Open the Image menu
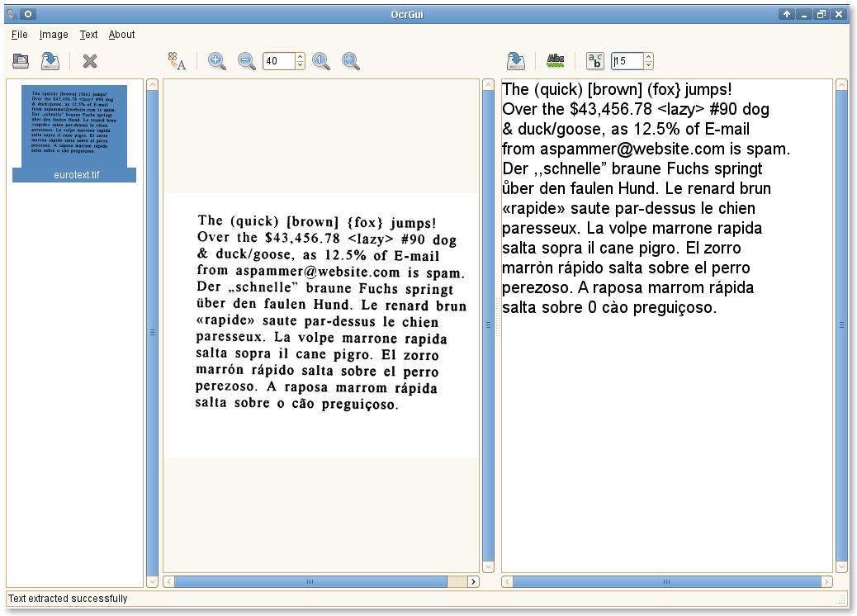 tap(54, 35)
